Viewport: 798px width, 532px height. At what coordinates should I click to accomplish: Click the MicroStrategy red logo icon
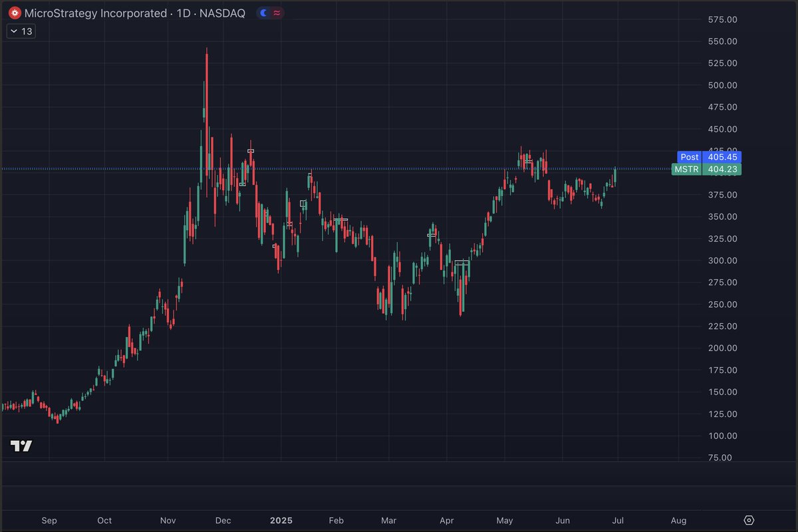coord(14,13)
